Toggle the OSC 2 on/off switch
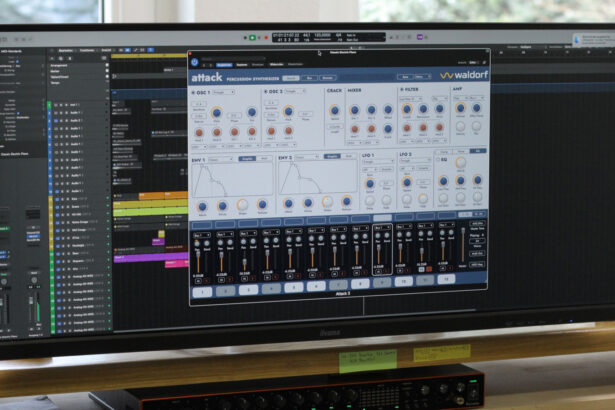This screenshot has height=410, width=615. tap(266, 92)
